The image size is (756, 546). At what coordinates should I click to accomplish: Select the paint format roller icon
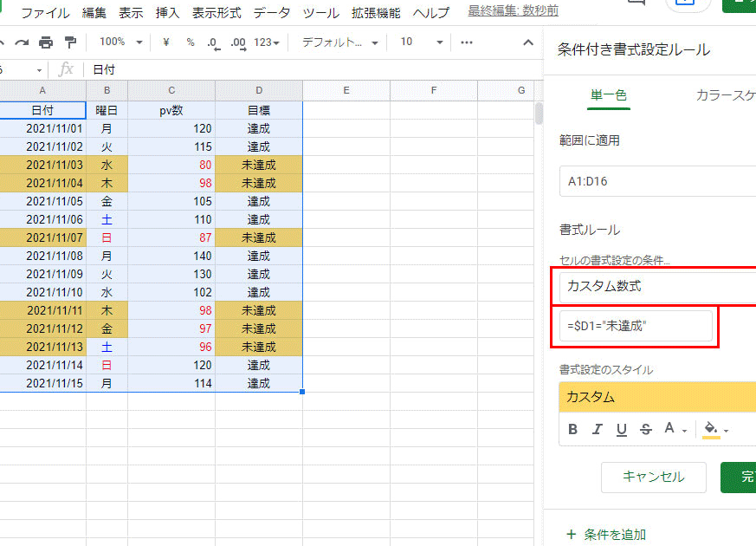coord(71,42)
